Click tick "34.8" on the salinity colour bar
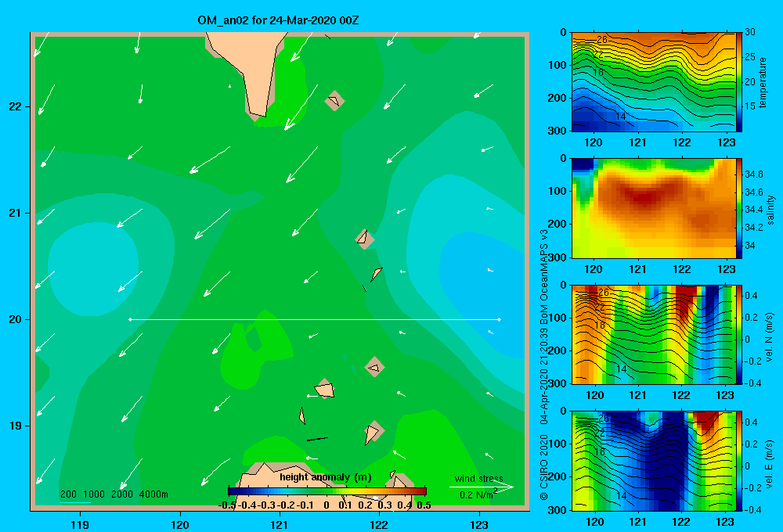 (x=754, y=174)
